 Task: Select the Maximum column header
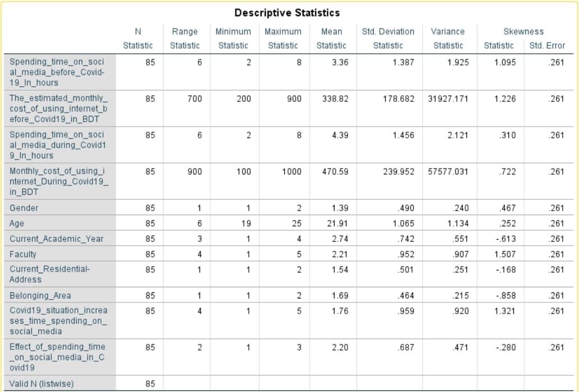tap(283, 32)
